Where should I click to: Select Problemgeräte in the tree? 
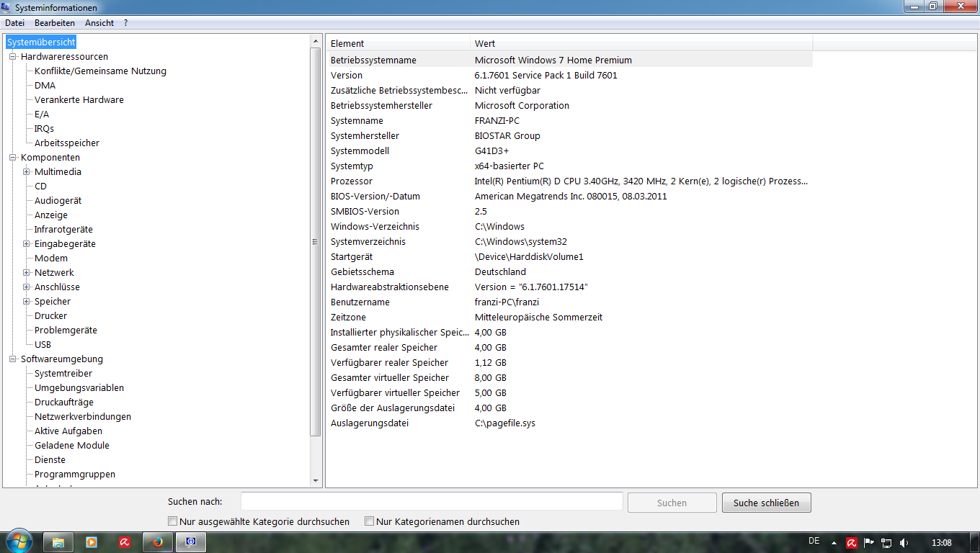pyautogui.click(x=66, y=330)
